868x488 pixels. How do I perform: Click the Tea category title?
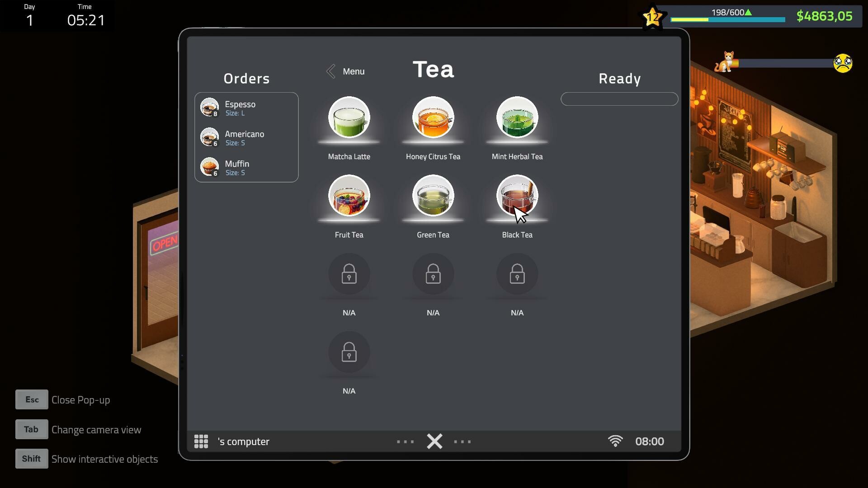pos(434,67)
